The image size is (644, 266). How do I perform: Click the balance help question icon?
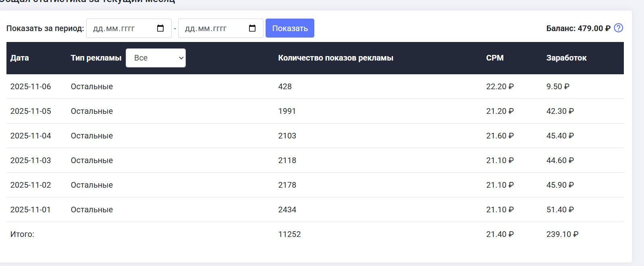click(x=618, y=28)
